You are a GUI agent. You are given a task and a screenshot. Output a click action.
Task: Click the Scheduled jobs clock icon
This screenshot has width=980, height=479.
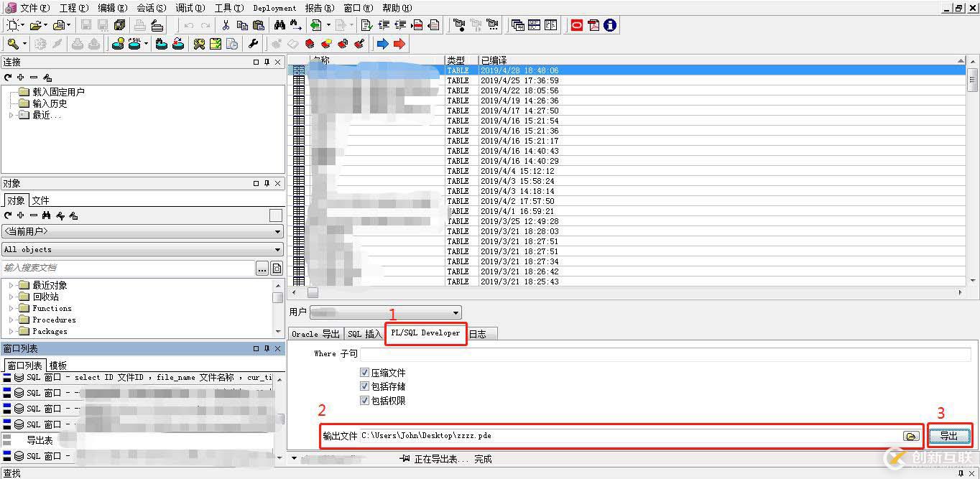(232, 44)
